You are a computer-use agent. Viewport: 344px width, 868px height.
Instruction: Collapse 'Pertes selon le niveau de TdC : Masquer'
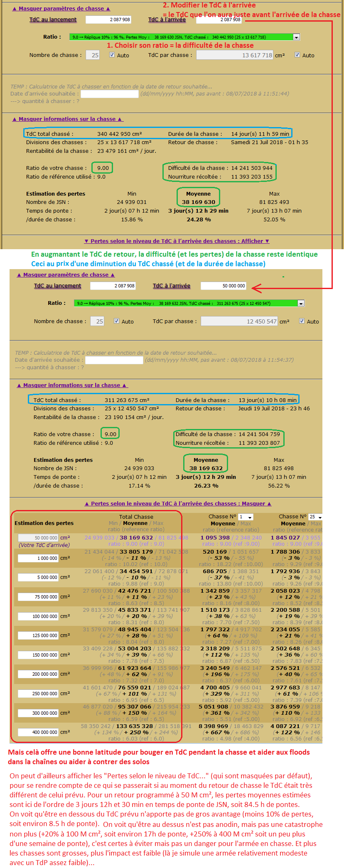coord(178,503)
